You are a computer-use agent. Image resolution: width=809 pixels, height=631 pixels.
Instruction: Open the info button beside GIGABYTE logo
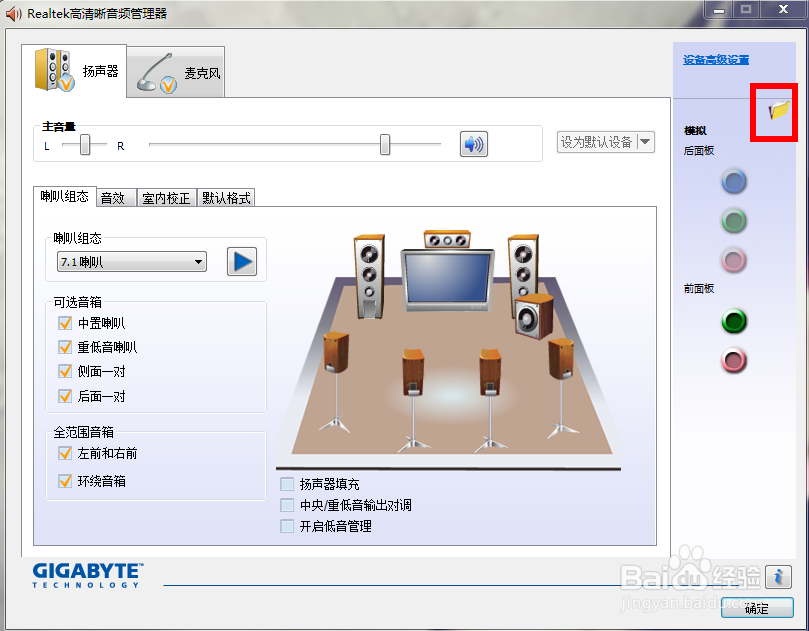pos(778,577)
